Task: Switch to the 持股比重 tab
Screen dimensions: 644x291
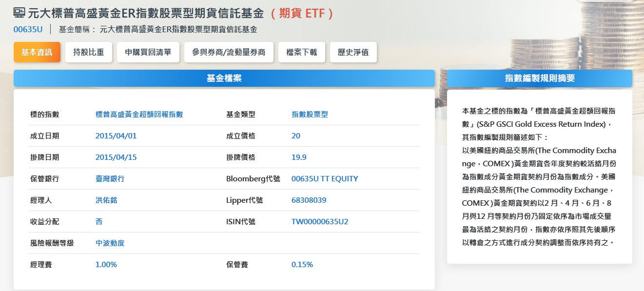Action: pyautogui.click(x=89, y=52)
